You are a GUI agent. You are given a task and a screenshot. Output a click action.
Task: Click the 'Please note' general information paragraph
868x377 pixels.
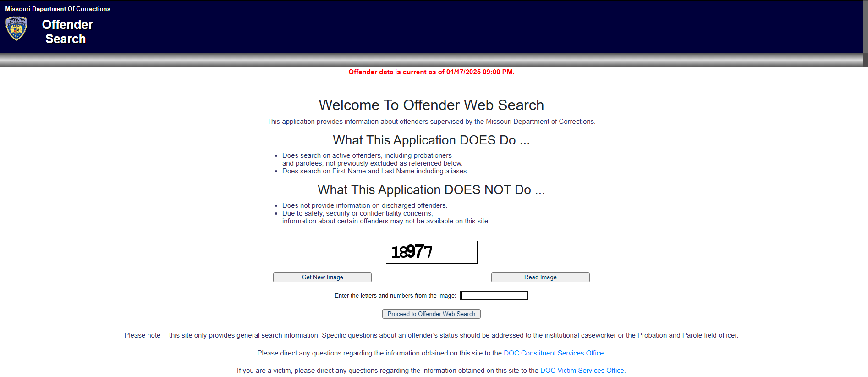point(431,335)
